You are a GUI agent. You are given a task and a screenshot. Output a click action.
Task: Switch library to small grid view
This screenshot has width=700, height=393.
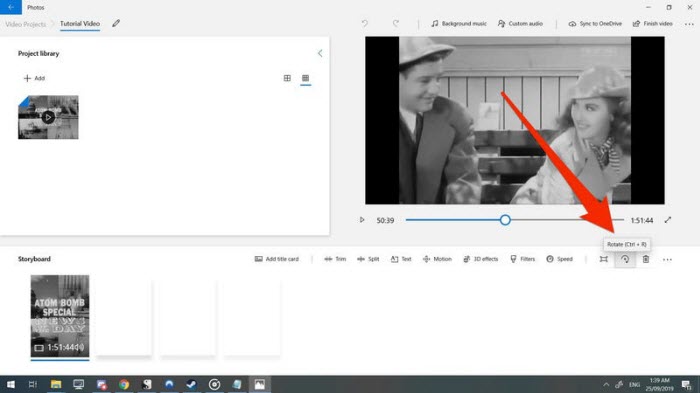[305, 78]
